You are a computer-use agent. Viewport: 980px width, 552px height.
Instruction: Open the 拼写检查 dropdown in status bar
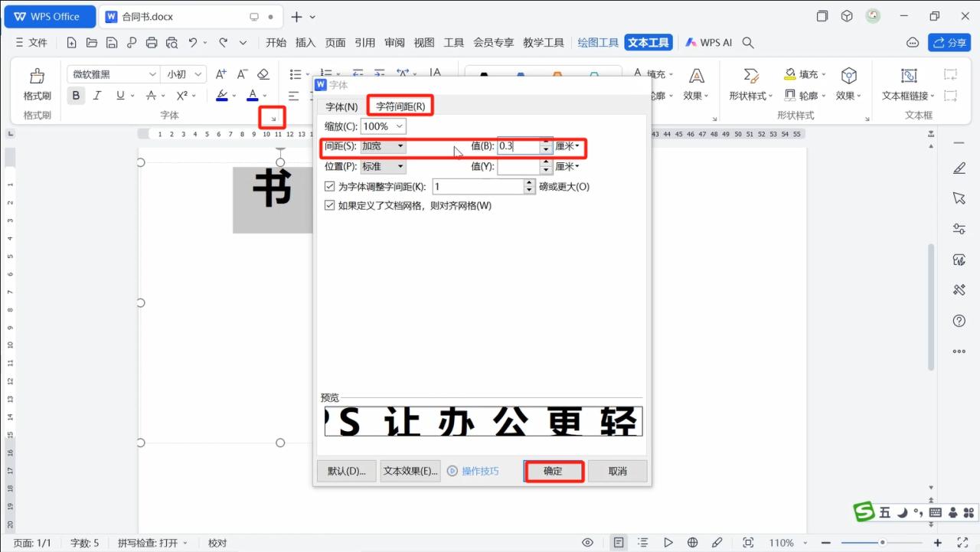(x=153, y=543)
